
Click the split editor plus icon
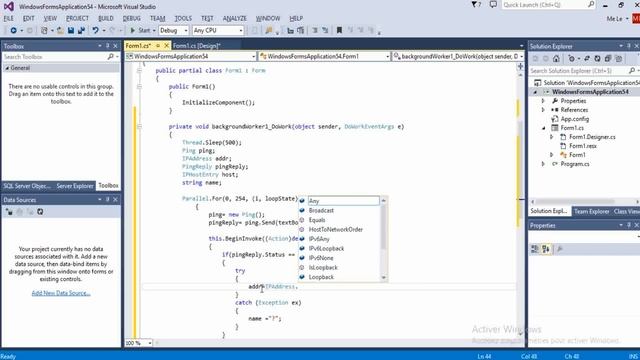(x=520, y=66)
